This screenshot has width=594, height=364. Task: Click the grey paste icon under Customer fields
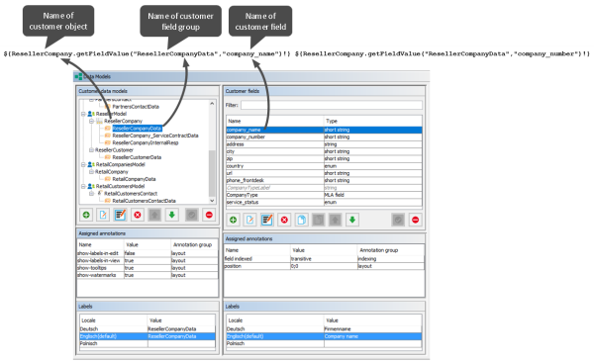[318, 220]
